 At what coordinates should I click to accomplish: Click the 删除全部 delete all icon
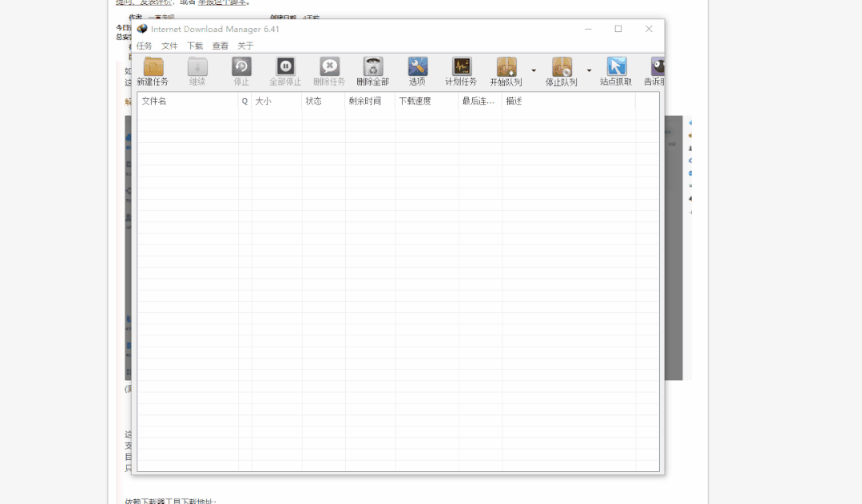[373, 66]
